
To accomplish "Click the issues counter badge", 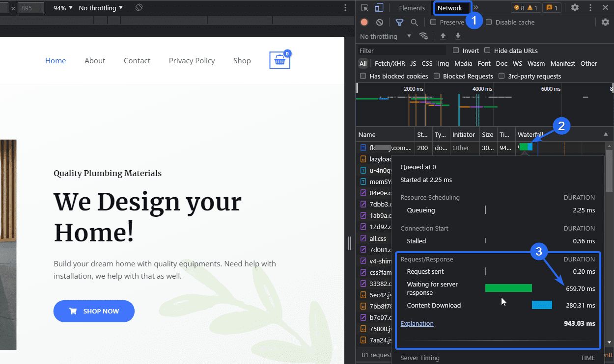I will (552, 8).
